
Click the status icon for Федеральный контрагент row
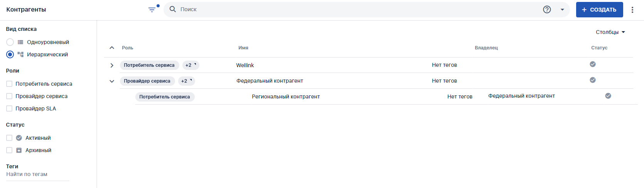pos(593,80)
